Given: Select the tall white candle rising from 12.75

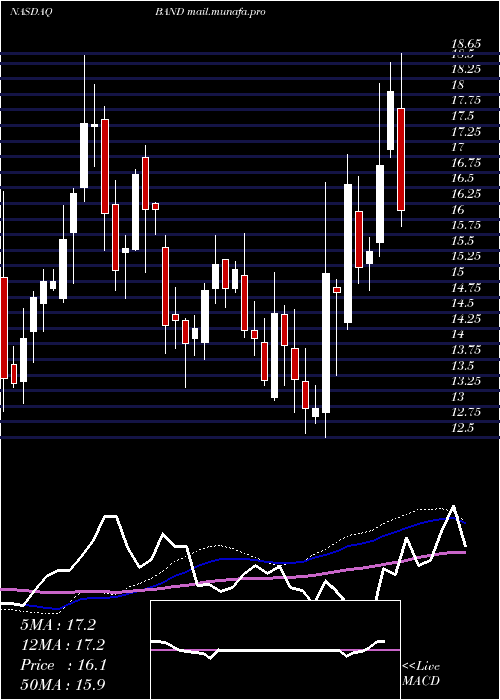Looking at the screenshot, I should pos(326,343).
